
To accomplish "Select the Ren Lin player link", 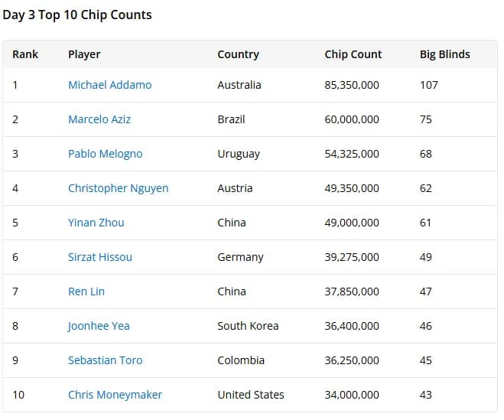I will (86, 291).
